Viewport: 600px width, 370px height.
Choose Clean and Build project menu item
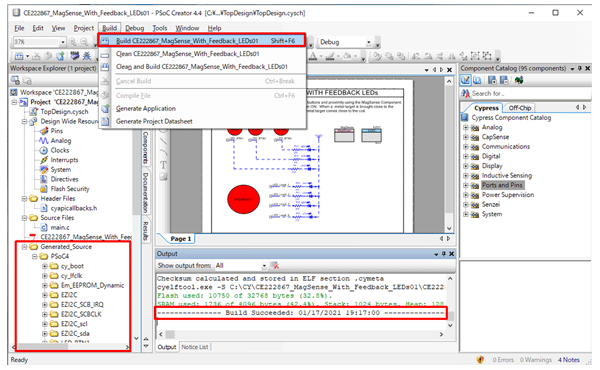click(x=202, y=67)
